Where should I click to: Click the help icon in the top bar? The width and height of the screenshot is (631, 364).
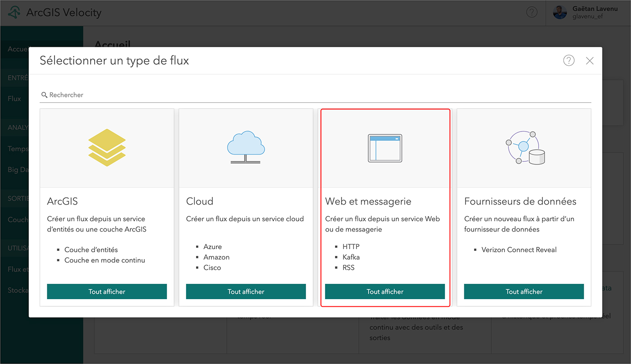click(532, 13)
